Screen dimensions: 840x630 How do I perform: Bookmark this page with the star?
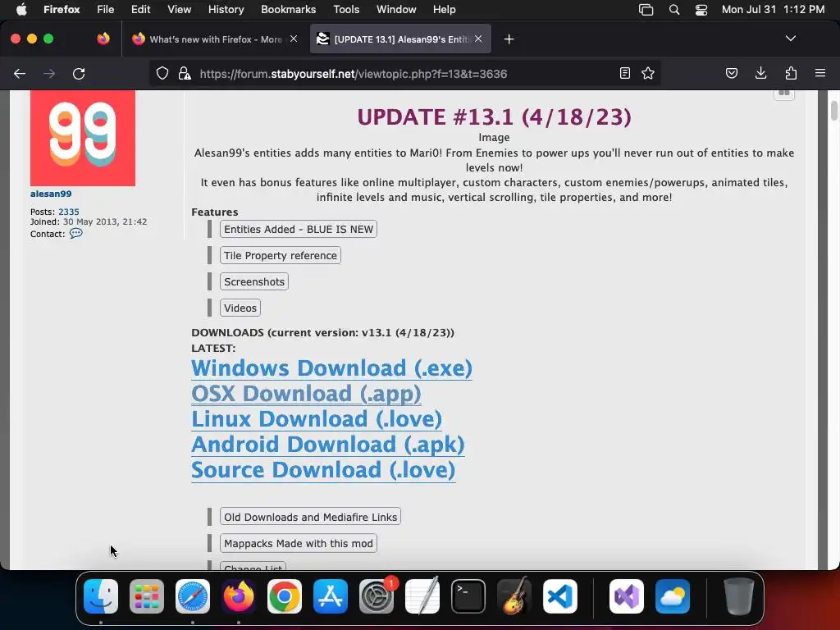(648, 73)
